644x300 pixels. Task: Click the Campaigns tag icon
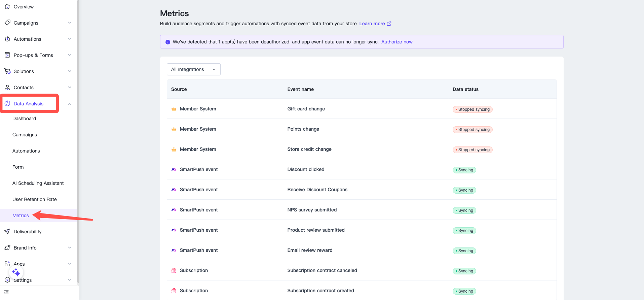[x=7, y=23]
